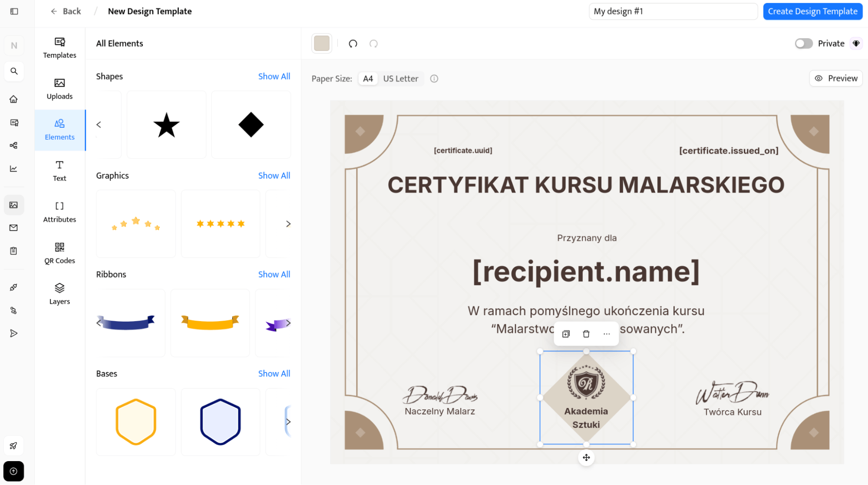Select the [certificate.uuid] attribute text

click(463, 150)
